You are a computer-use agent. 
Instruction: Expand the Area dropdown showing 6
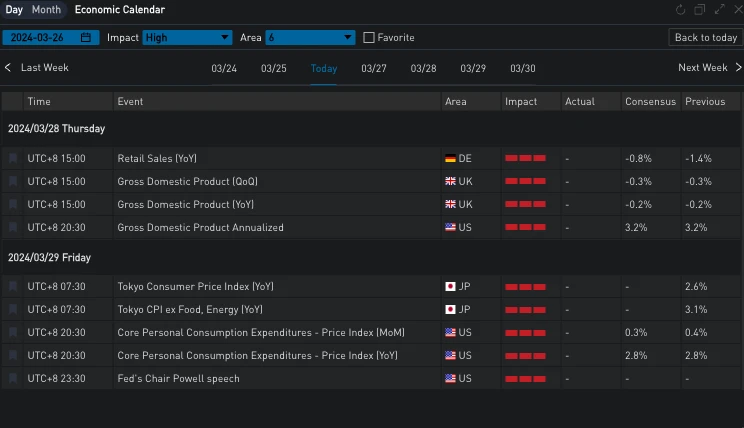pyautogui.click(x=310, y=38)
